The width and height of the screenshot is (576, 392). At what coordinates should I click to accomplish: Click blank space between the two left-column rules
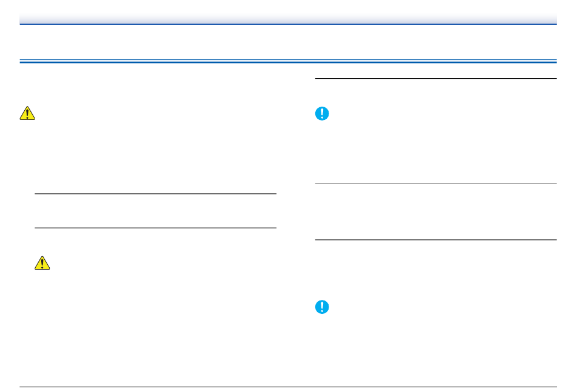tap(155, 211)
